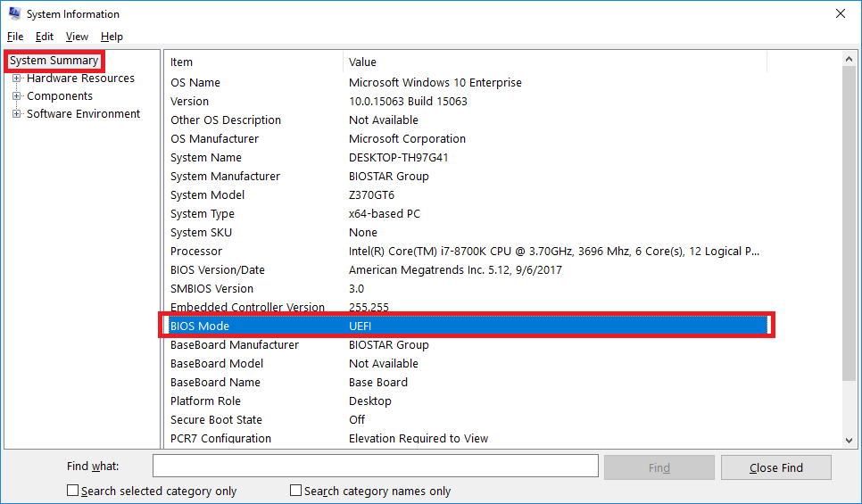Image resolution: width=862 pixels, height=504 pixels.
Task: Click the Find what input field
Action: 376,466
